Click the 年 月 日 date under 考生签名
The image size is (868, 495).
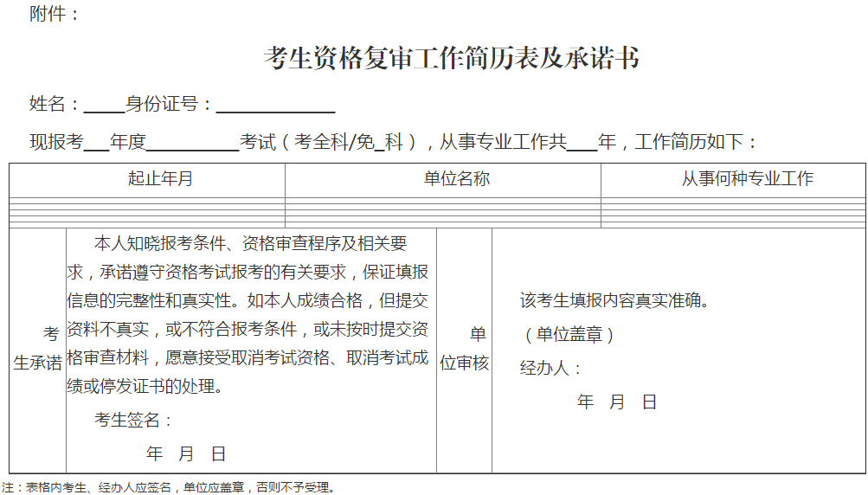[186, 453]
